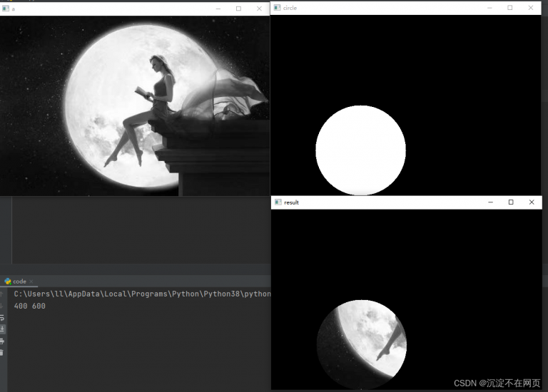Click the down arrow in run console
The width and height of the screenshot is (548, 392).
[2, 305]
